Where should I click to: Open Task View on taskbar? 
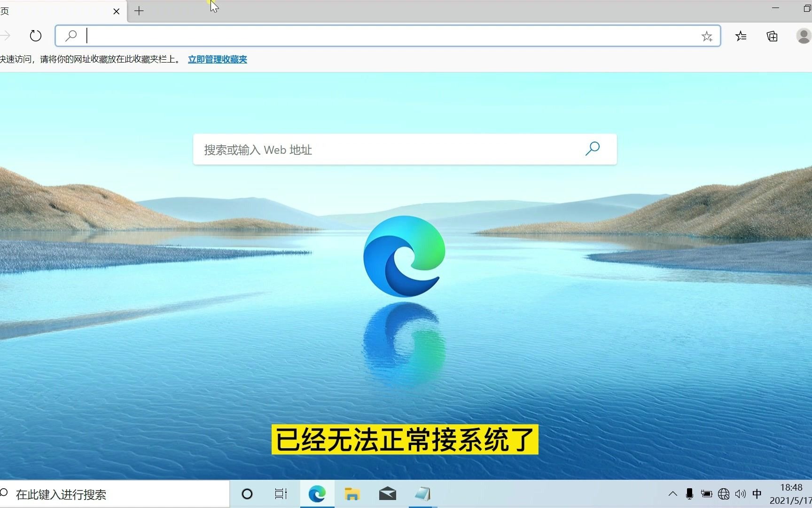click(x=281, y=494)
